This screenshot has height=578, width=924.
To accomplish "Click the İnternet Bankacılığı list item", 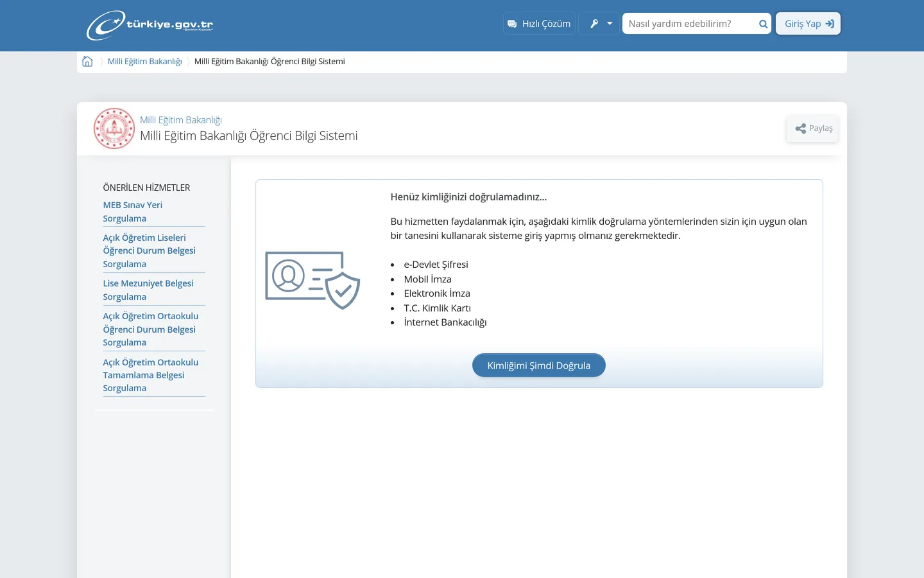I will tap(445, 322).
